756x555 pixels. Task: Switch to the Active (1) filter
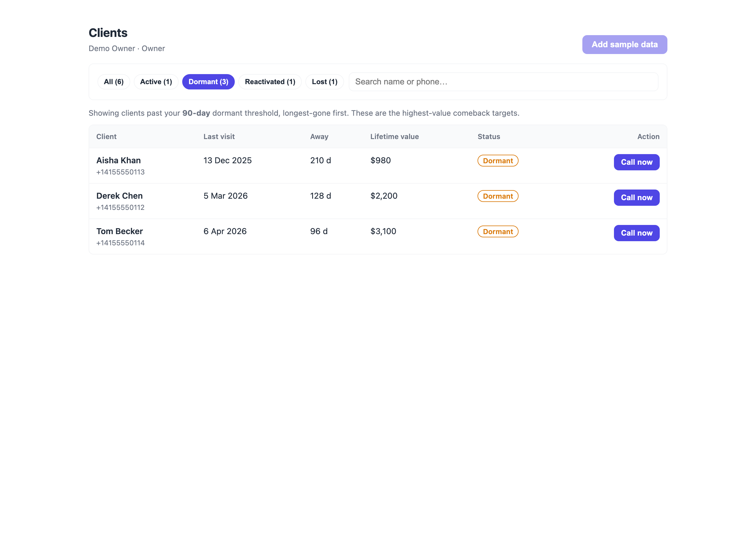tap(156, 82)
